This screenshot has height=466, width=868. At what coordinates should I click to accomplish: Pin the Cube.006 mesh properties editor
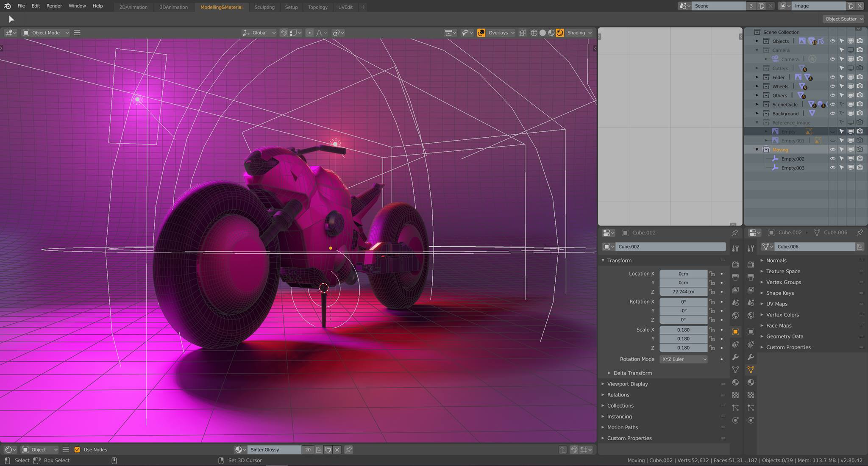click(860, 233)
